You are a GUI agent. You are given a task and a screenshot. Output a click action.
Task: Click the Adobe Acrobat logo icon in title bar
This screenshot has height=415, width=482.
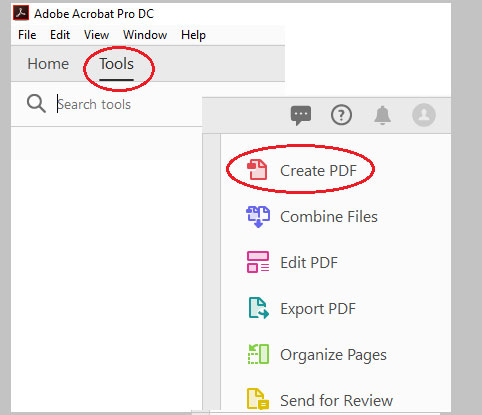[x=21, y=13]
